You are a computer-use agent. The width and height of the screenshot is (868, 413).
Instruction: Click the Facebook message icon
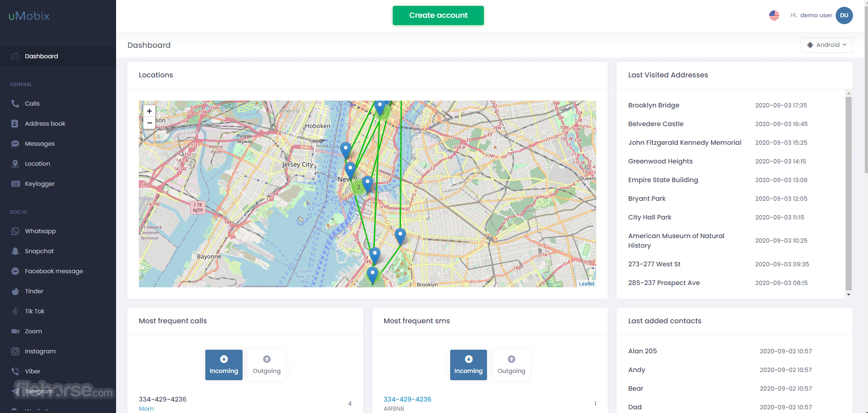15,271
